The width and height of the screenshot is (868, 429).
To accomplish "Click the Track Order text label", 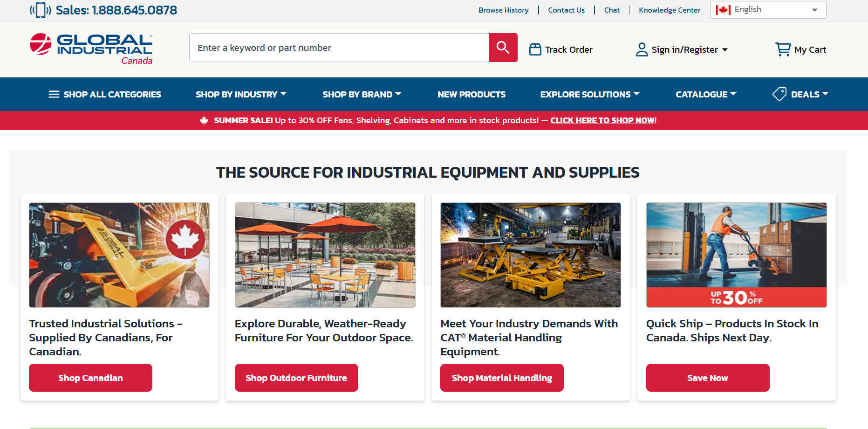I will [569, 49].
